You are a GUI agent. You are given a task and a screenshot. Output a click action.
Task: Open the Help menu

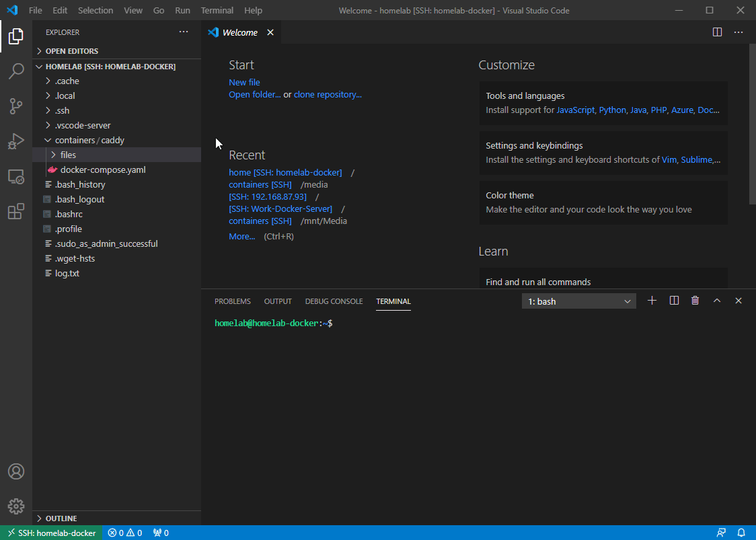click(x=253, y=10)
